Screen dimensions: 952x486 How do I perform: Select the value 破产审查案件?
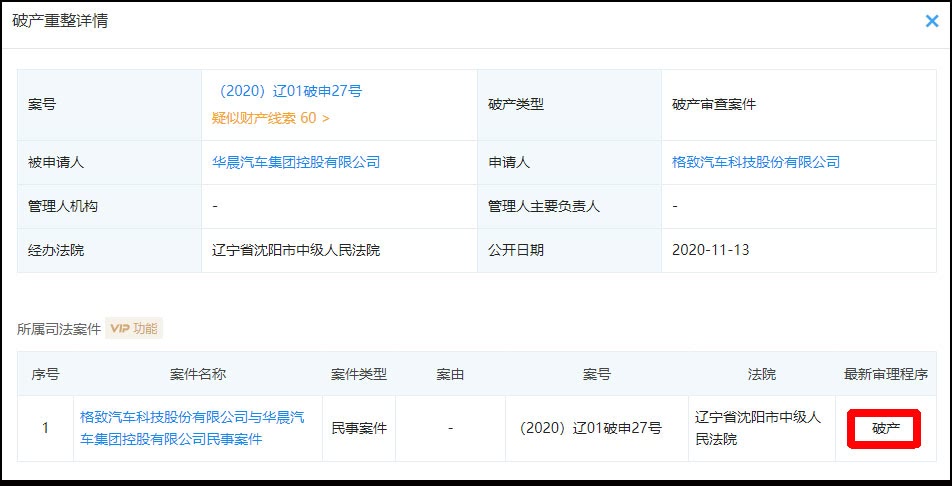(x=714, y=104)
